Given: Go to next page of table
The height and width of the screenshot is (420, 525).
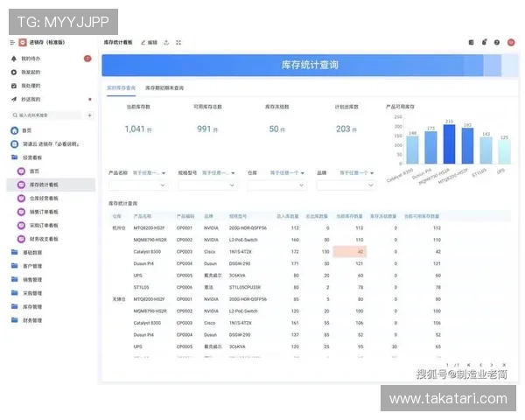Looking at the screenshot, I should (492, 365).
